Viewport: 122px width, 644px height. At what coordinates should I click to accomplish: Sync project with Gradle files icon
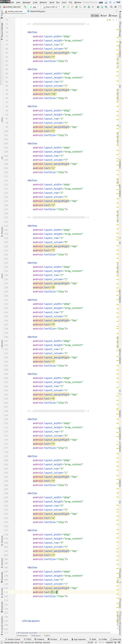98,7
